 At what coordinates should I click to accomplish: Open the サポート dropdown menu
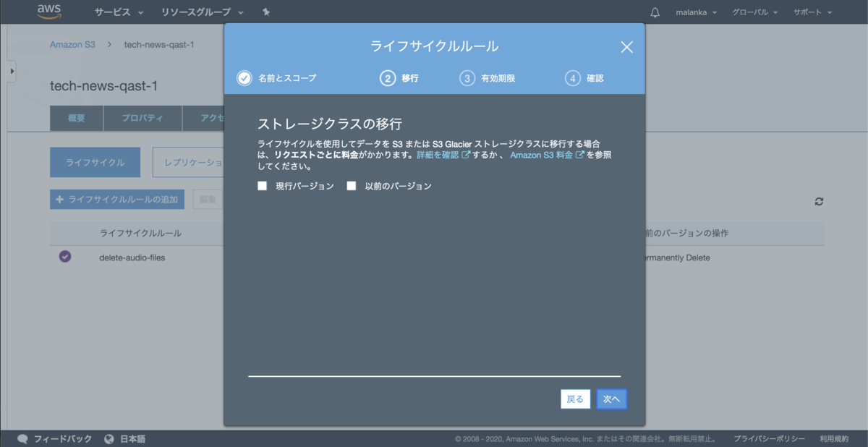click(x=812, y=12)
